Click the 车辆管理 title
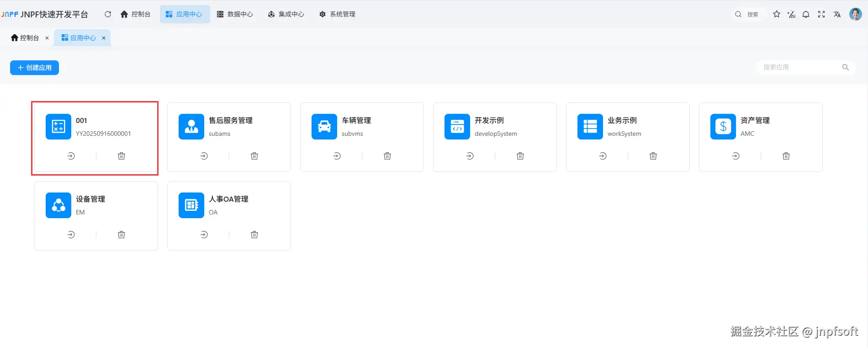The height and width of the screenshot is (348, 868). pyautogui.click(x=356, y=120)
